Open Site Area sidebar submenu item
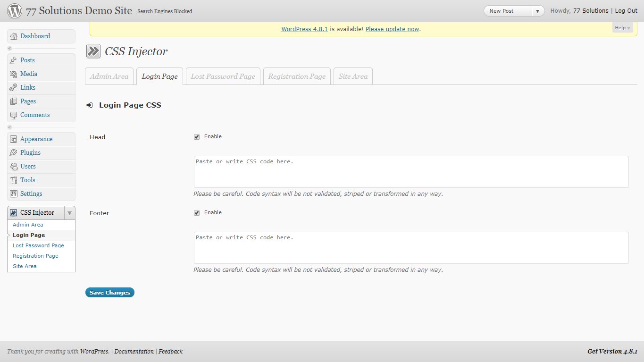The image size is (644, 362). [25, 266]
